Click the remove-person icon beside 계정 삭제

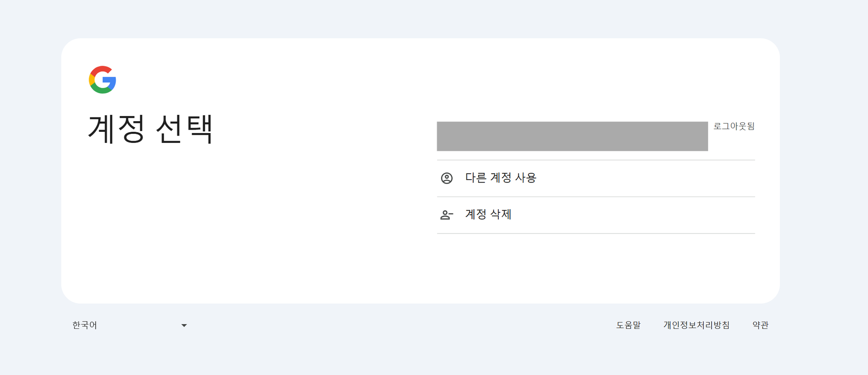[x=447, y=215]
